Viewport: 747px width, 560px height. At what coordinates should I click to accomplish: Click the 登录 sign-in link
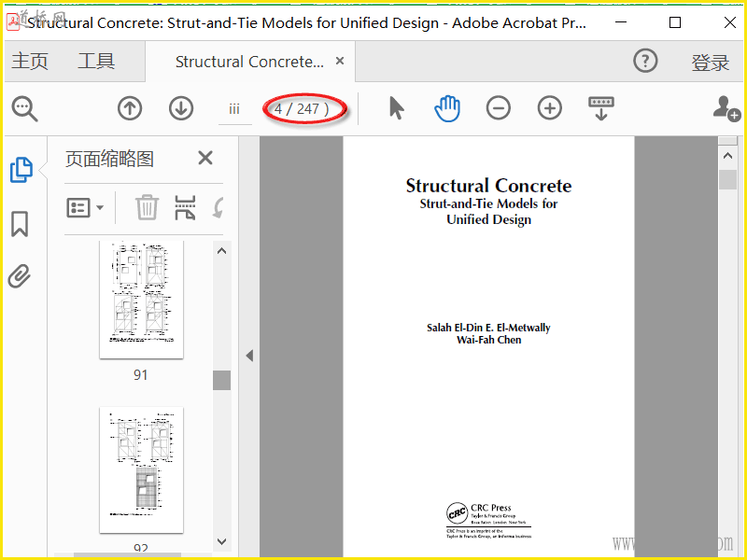click(711, 63)
